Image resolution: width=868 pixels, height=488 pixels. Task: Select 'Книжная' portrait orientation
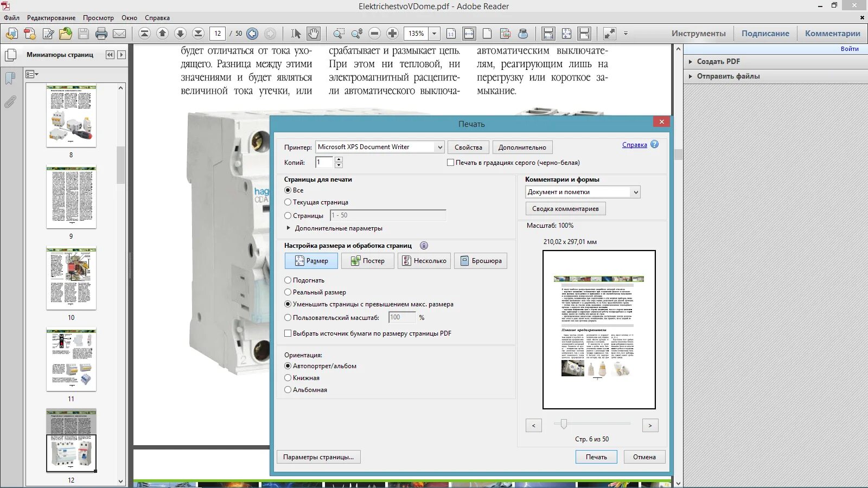click(x=288, y=378)
